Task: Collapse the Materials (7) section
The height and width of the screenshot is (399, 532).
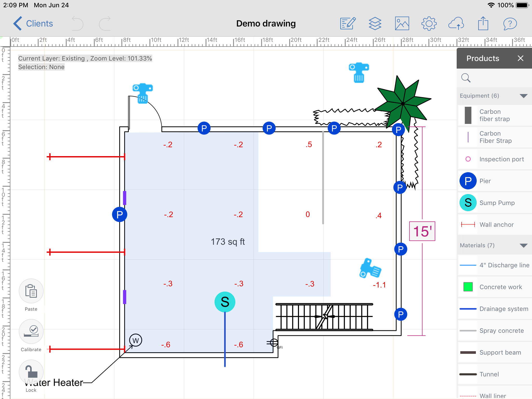Action: [523, 245]
